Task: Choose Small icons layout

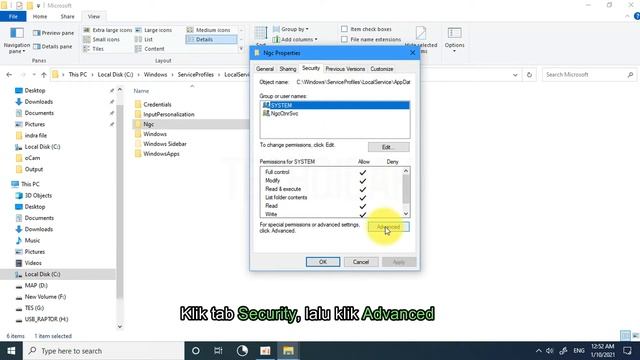Action: (102, 39)
